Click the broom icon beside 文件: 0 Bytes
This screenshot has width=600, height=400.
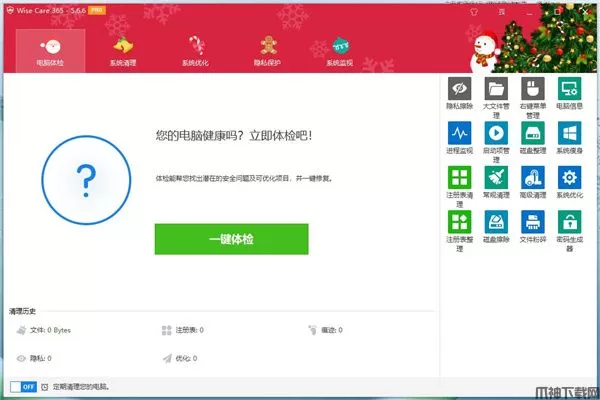point(21,330)
